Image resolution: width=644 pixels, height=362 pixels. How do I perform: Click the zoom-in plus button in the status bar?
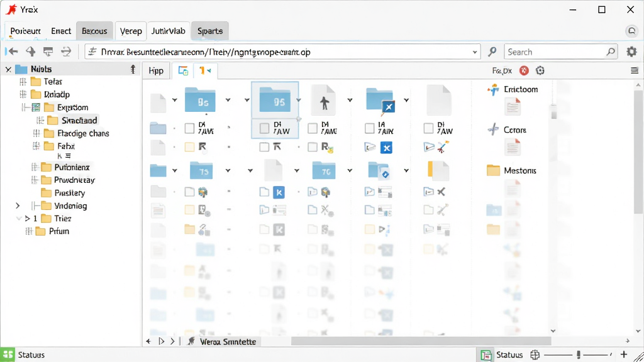pyautogui.click(x=624, y=354)
